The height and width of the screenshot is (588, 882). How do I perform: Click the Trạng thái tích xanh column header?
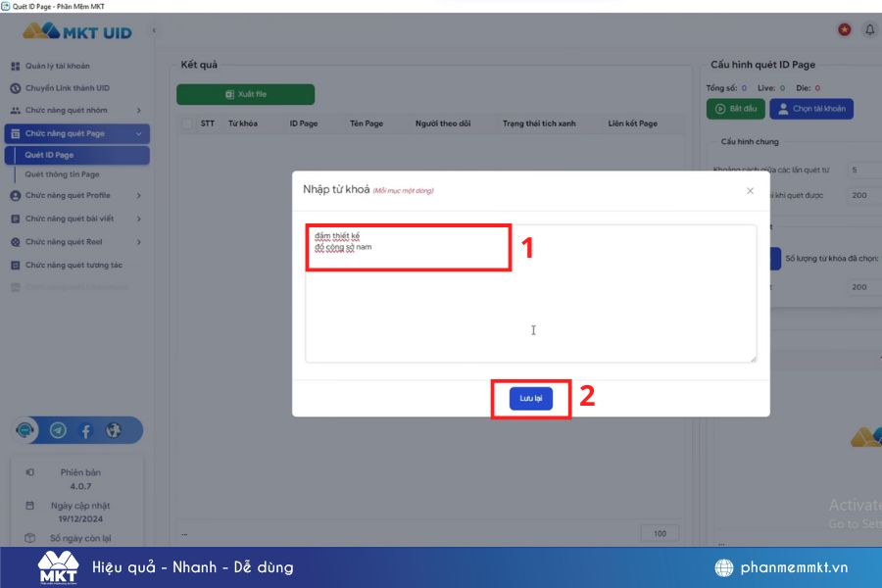[x=539, y=123]
